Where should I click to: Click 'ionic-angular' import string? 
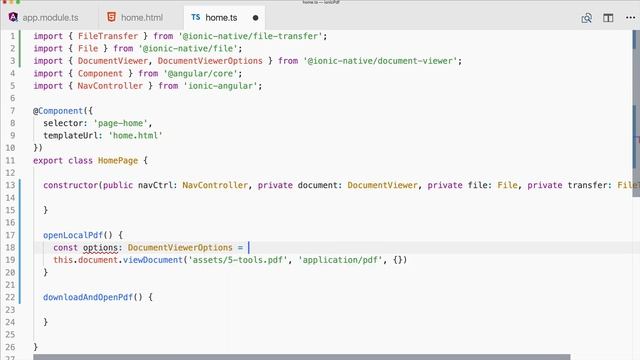(221, 86)
